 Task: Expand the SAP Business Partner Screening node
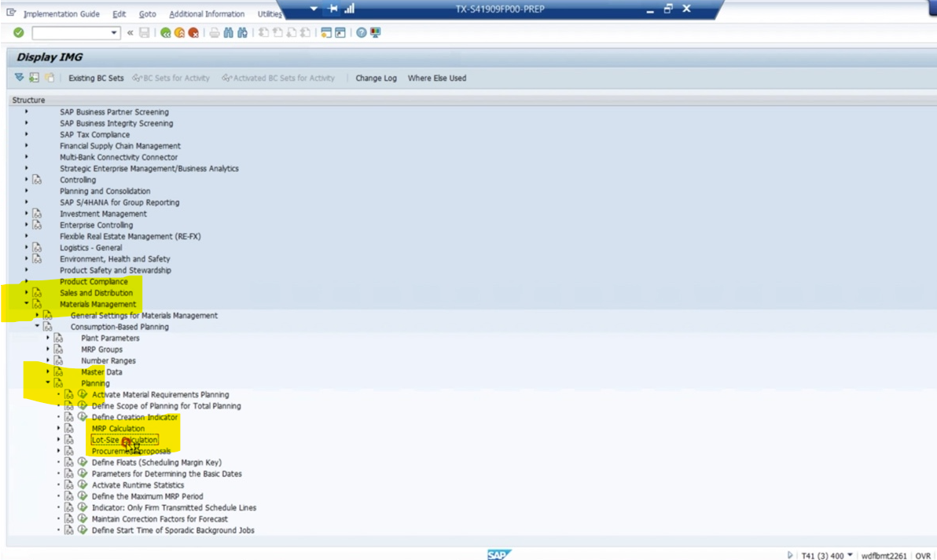[26, 112]
